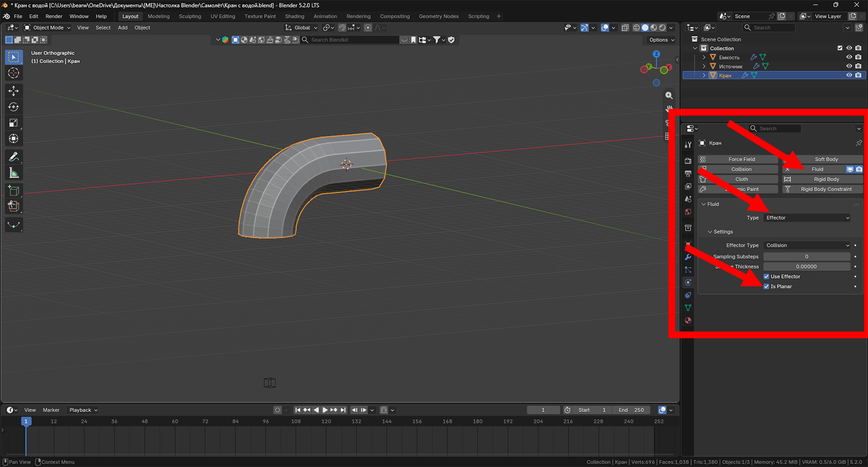
Task: Open the Object Mode dropdown
Action: click(48, 28)
